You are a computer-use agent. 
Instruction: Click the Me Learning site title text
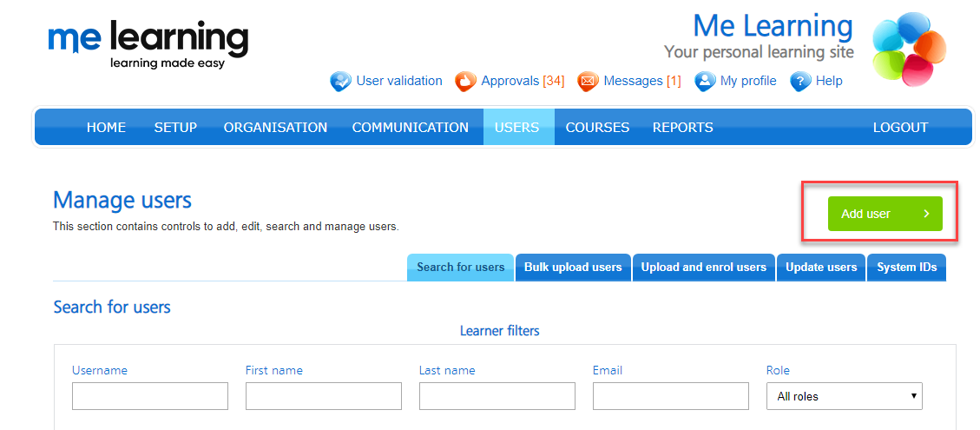(x=773, y=26)
